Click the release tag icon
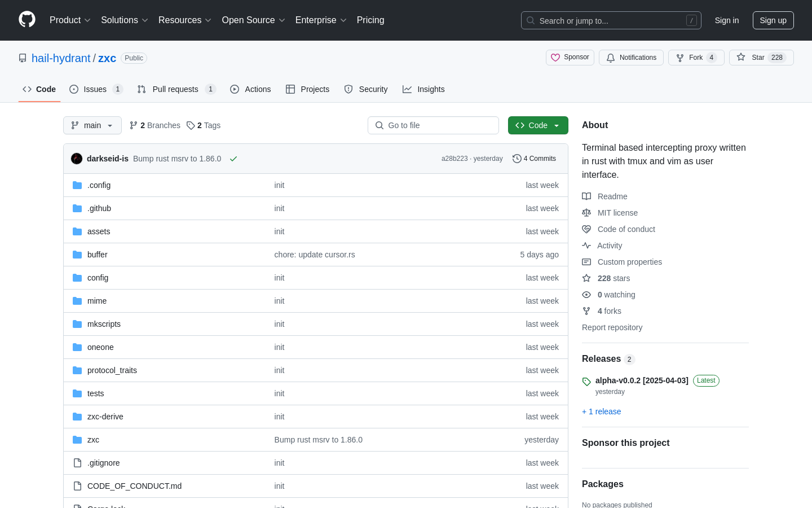The height and width of the screenshot is (508, 812). [586, 382]
